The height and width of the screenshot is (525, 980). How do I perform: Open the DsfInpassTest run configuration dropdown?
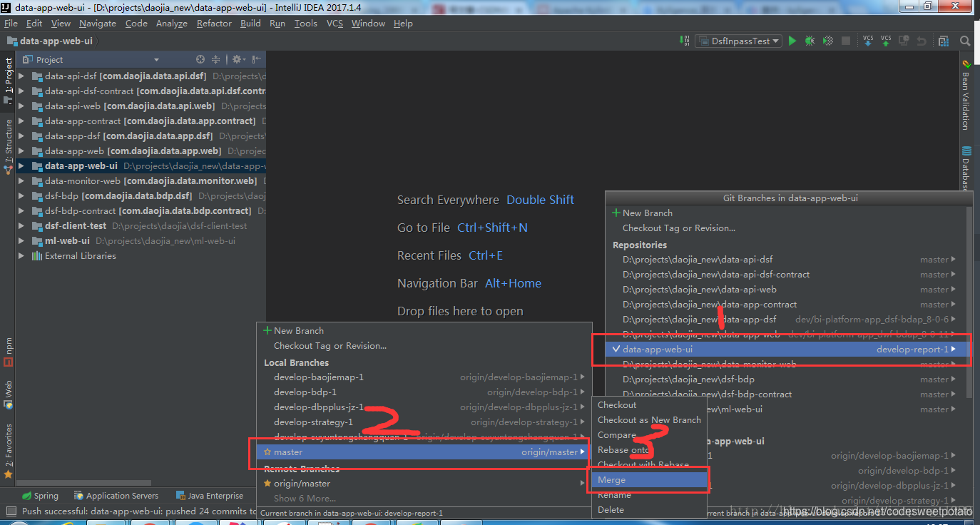tap(740, 41)
